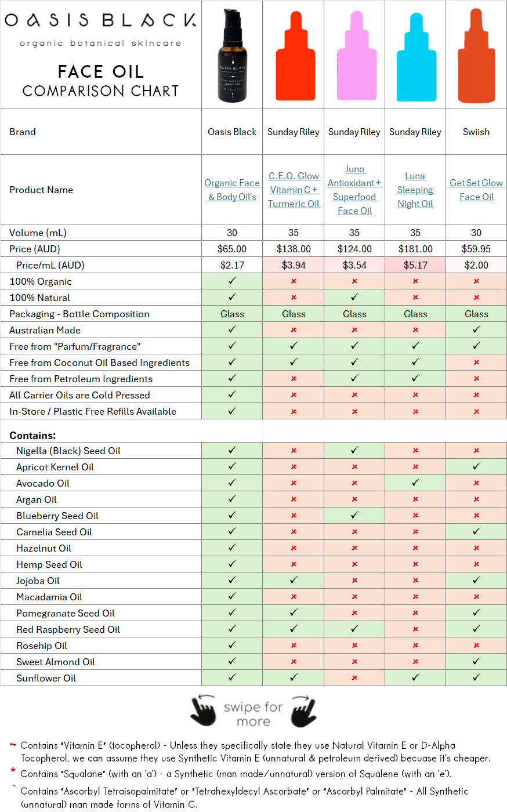Open the C.E.O. Glow Vitamin C link
507x812 pixels.
coord(293,190)
